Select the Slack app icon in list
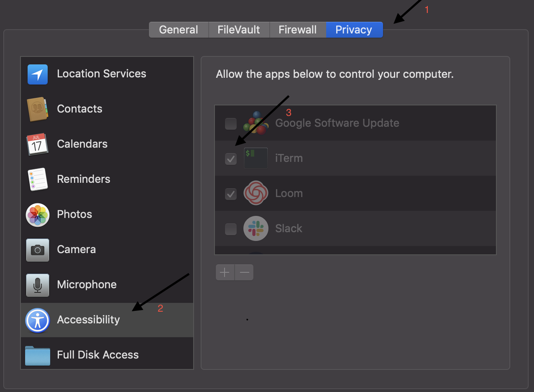 (x=256, y=228)
